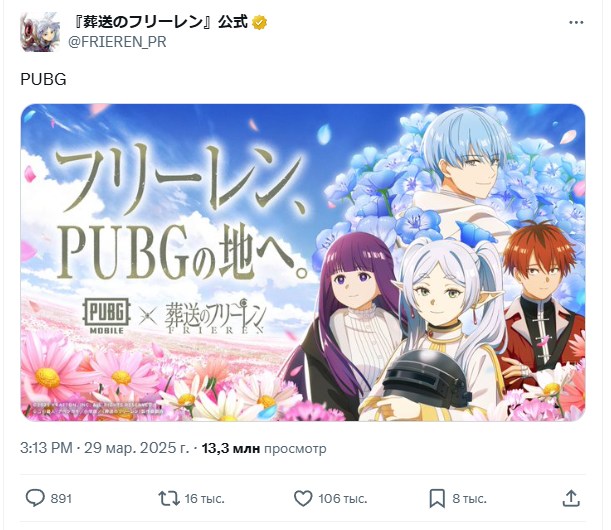
Task: Click the gold verified badge
Action: [x=260, y=23]
